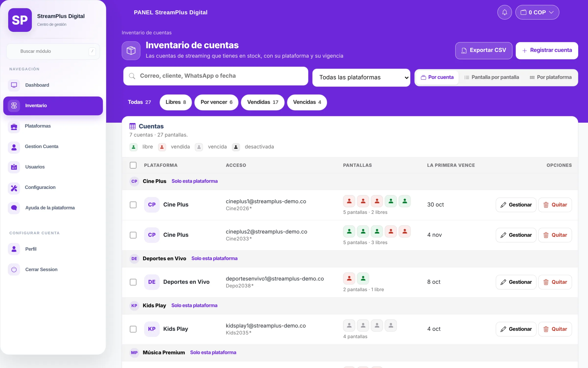Screen dimensions: 588x368
Task: Click Solo esta plataforma for Música Premium
Action: point(213,353)
